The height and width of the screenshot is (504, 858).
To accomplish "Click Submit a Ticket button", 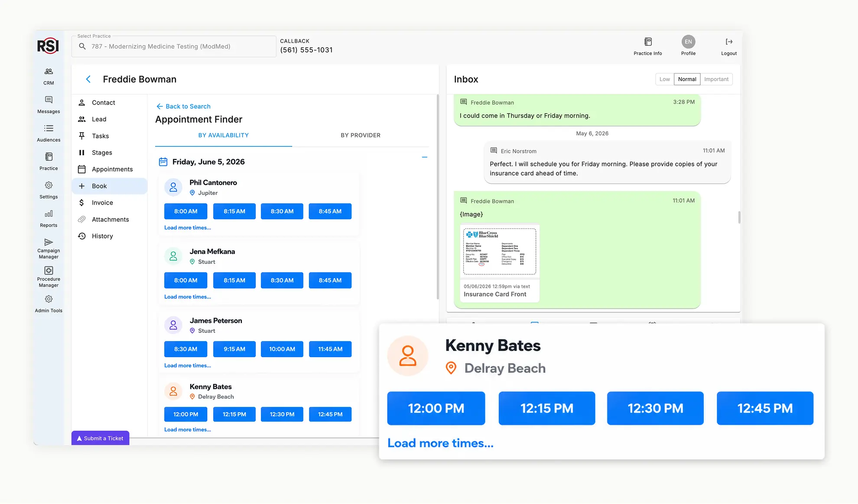I will tap(100, 438).
